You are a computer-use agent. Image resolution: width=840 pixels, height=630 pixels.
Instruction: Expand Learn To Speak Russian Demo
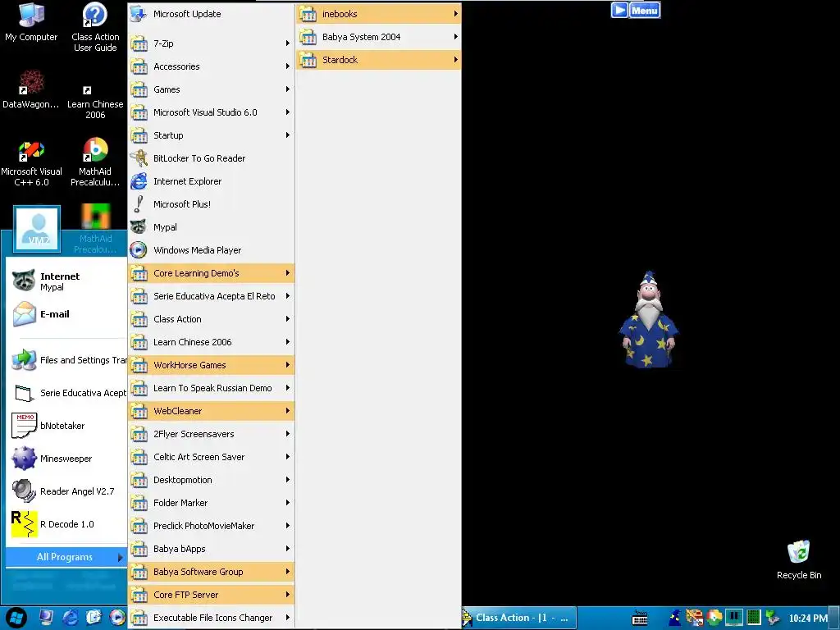(x=212, y=388)
